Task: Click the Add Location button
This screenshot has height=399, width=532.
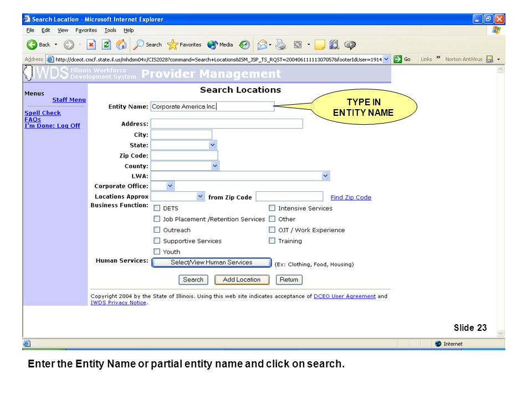Action: pos(242,279)
